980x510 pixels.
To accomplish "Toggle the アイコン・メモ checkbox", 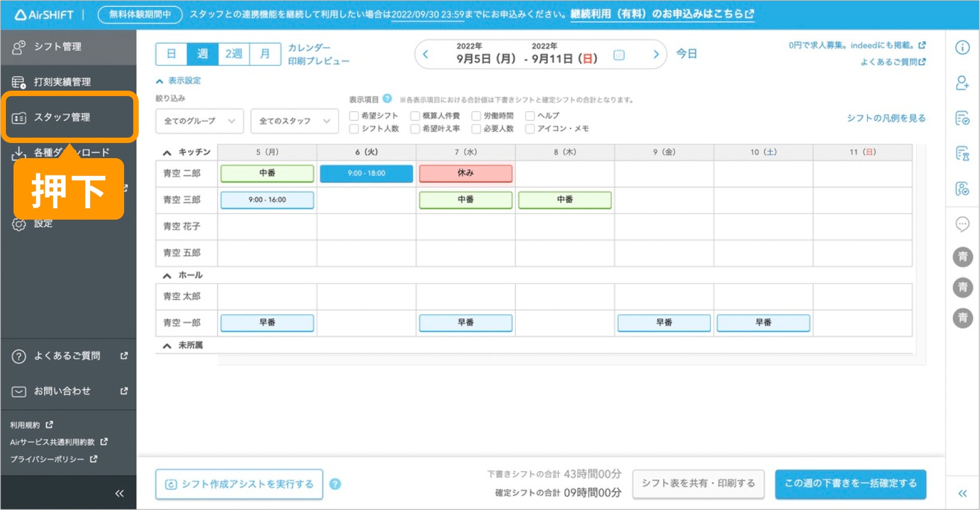I will click(x=530, y=129).
